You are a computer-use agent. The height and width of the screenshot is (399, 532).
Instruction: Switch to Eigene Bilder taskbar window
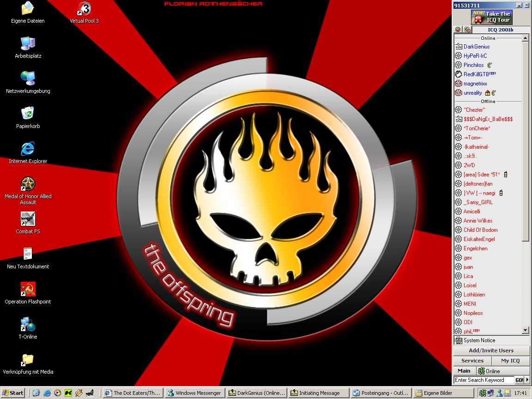(443, 393)
